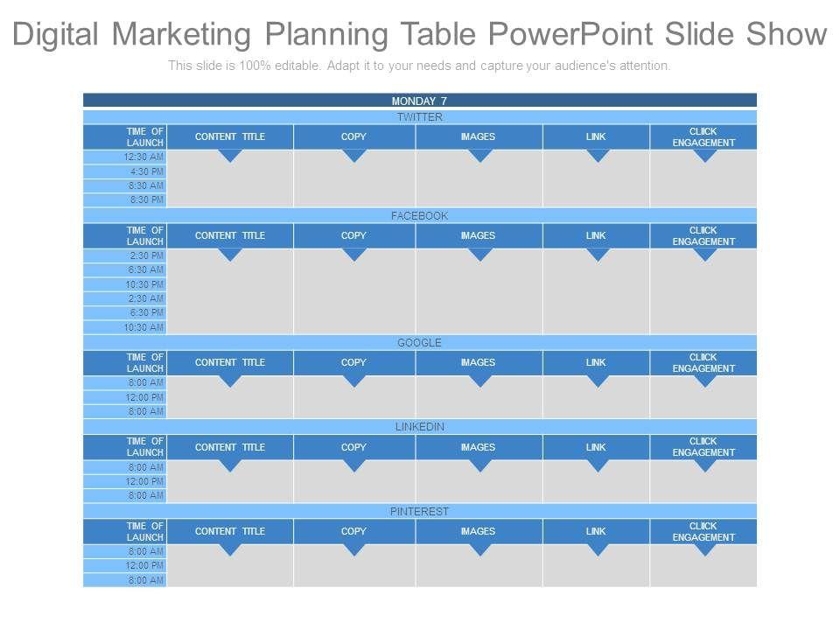The width and height of the screenshot is (840, 630).
Task: Click the arrow beneath Google's Link header
Action: (x=597, y=381)
